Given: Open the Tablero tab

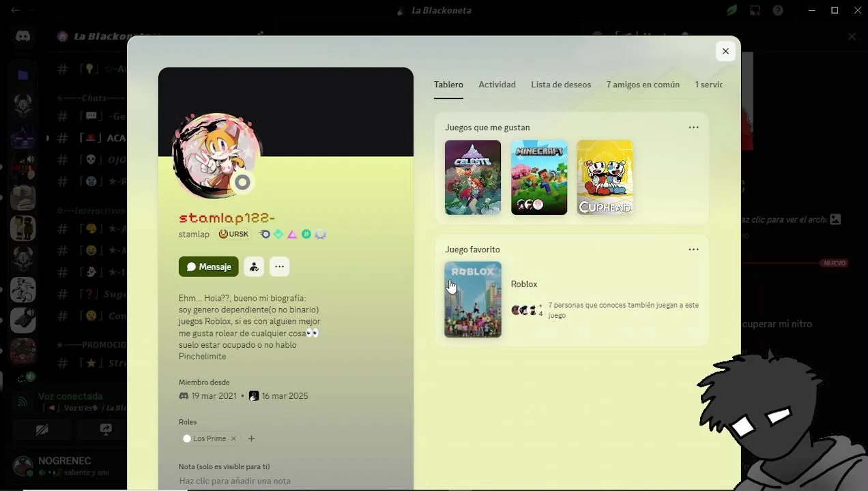Looking at the screenshot, I should pyautogui.click(x=448, y=85).
